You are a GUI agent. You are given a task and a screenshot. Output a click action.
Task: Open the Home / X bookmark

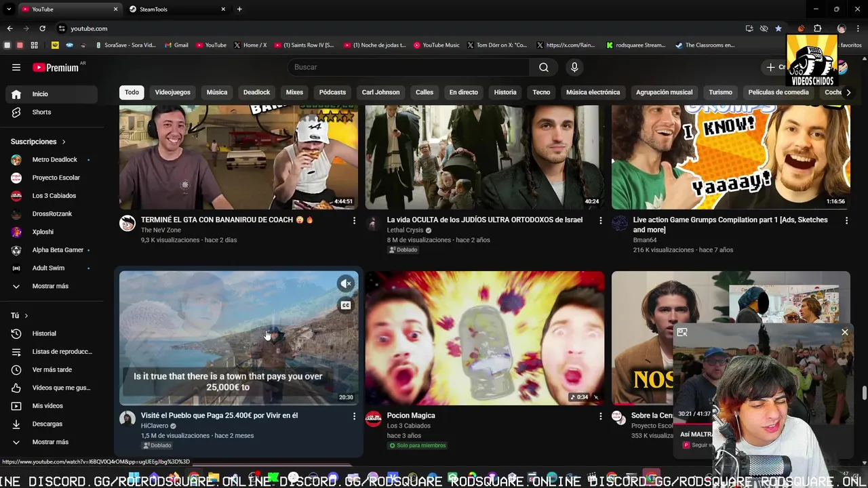coord(250,45)
